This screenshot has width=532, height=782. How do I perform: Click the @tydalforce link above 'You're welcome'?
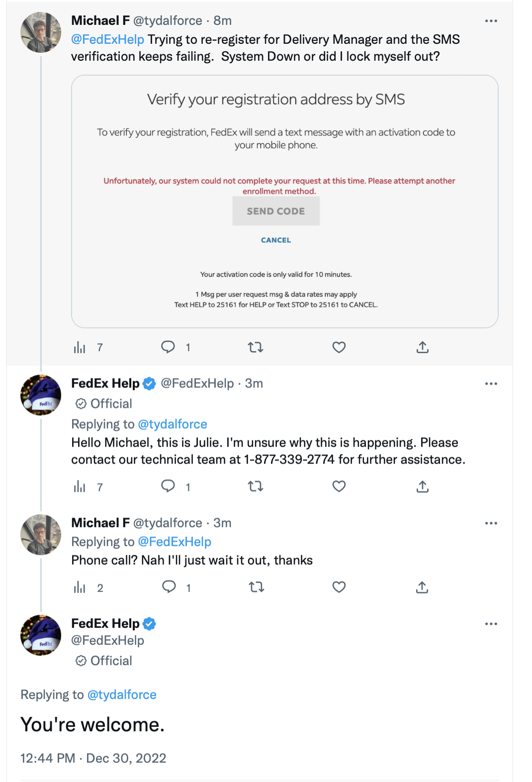pos(122,694)
